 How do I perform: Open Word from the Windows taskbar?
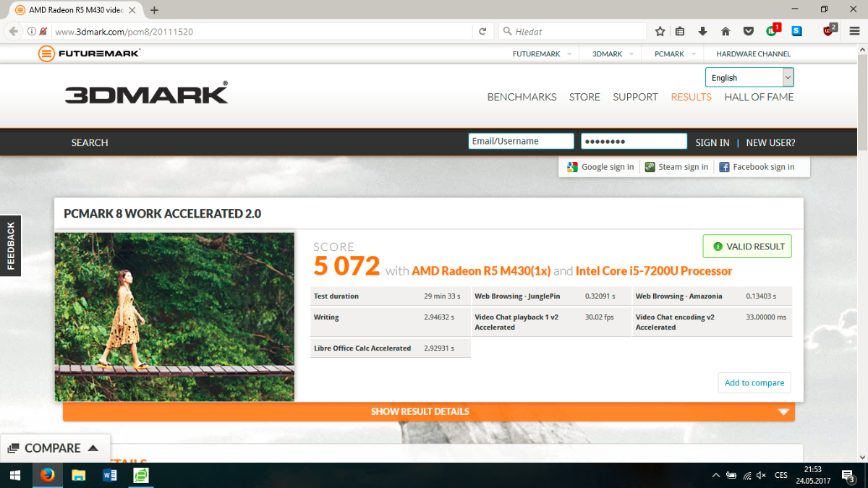(110, 476)
